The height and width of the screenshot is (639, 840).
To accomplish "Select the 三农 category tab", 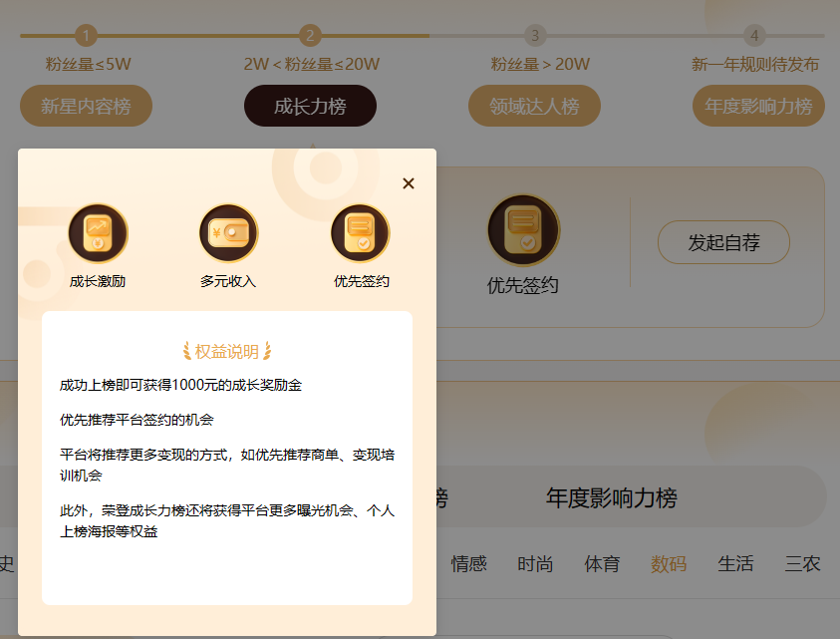I will [x=802, y=564].
